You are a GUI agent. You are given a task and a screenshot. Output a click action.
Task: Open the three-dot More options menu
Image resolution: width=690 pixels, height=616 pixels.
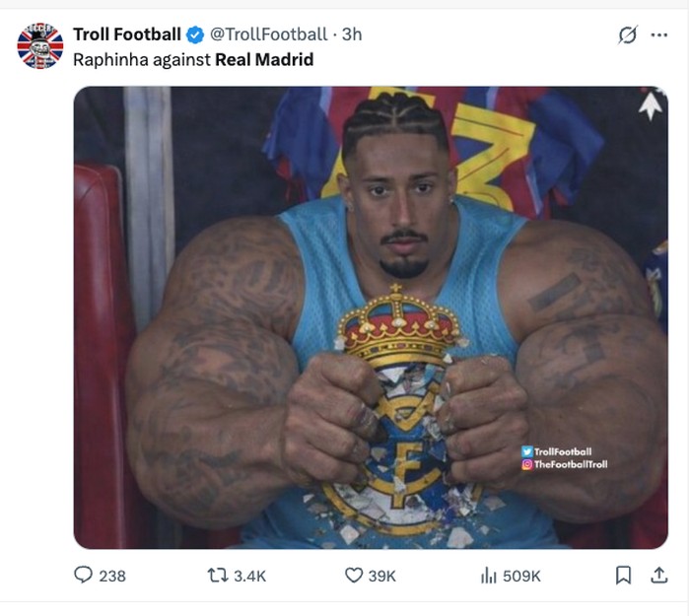click(658, 34)
